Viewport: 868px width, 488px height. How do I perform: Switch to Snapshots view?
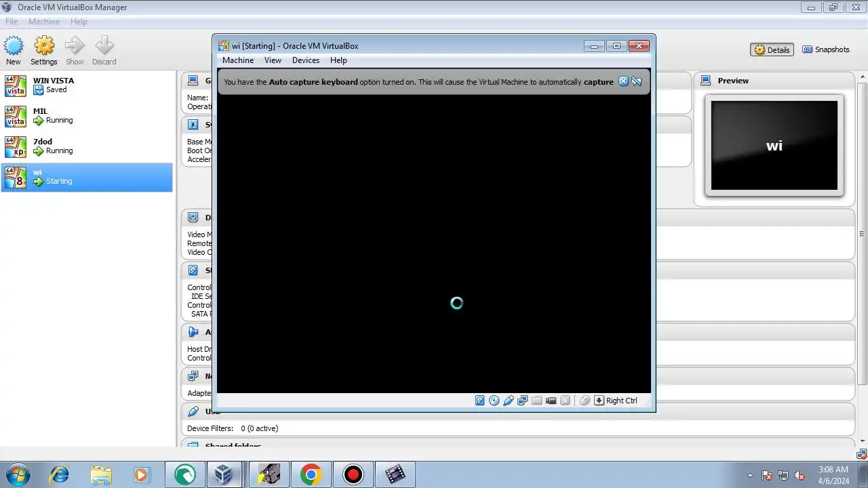click(x=825, y=49)
